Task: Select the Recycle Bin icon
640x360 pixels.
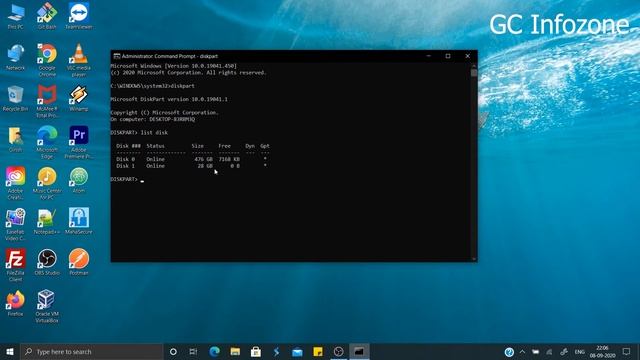Action: pos(16,98)
